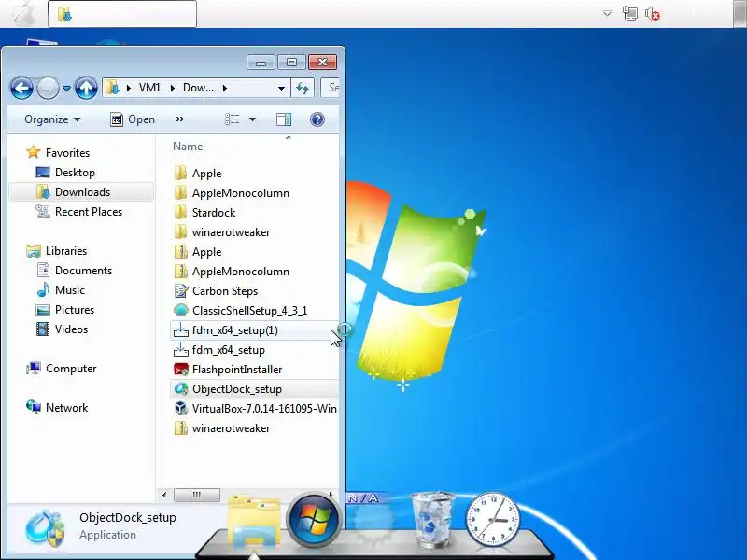Open the network status tray icon
The image size is (747, 560).
click(x=629, y=13)
